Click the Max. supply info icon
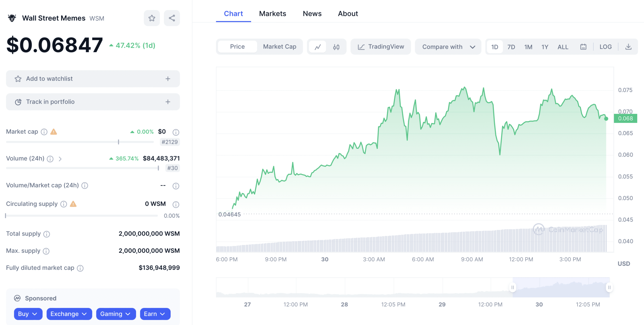Viewport: 644px width, 325px height. point(46,251)
